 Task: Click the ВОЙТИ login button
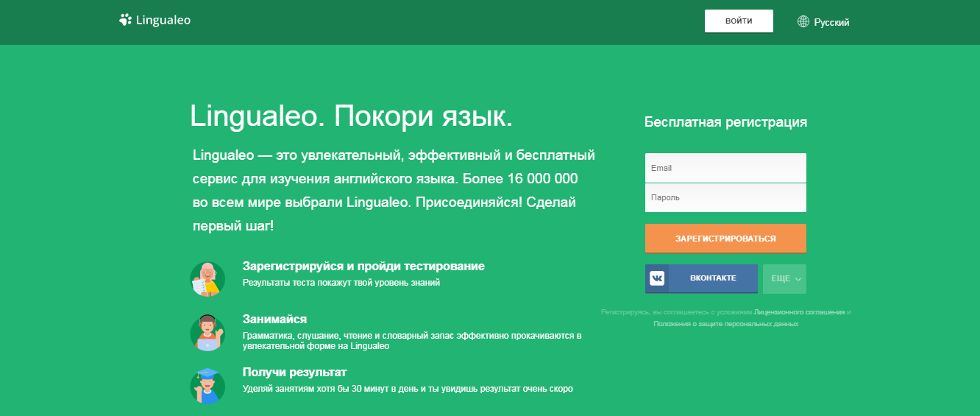[x=739, y=21]
